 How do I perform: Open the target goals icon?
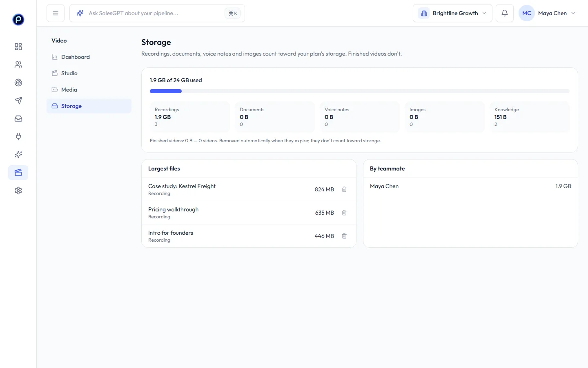click(18, 83)
